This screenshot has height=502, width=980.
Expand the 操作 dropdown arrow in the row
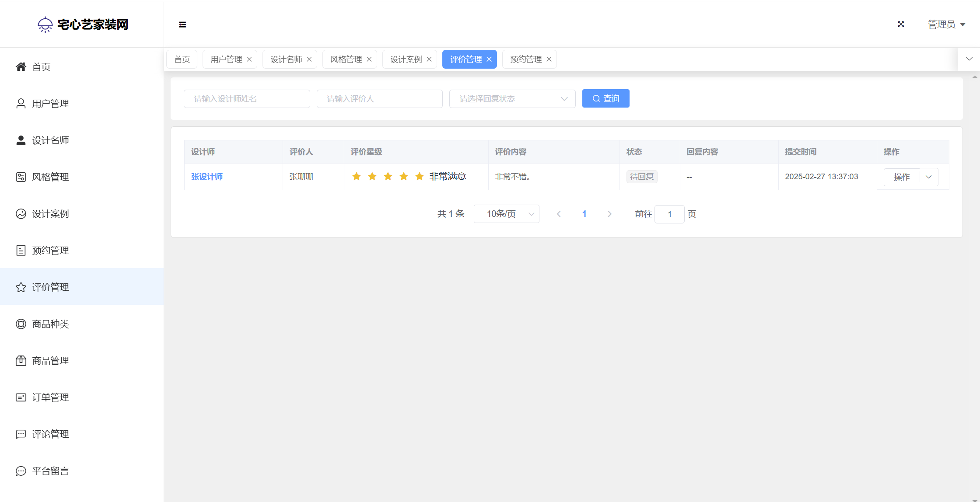pos(928,177)
